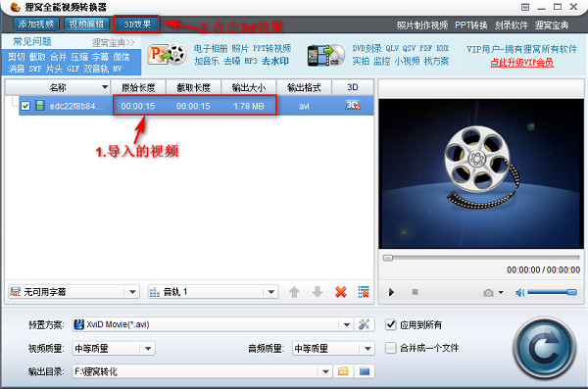The height and width of the screenshot is (389, 588).
Task: Click the clear list icon
Action: [x=364, y=292]
